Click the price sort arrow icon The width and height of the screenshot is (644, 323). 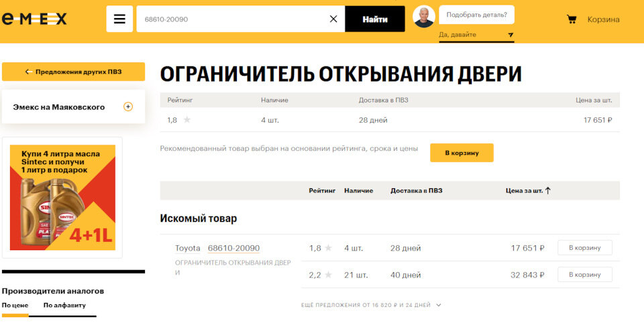pos(547,190)
